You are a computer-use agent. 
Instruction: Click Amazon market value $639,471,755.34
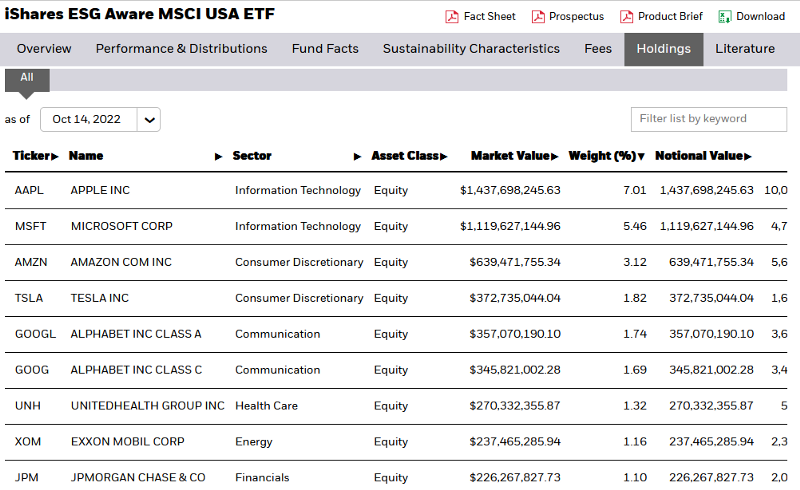(x=515, y=262)
